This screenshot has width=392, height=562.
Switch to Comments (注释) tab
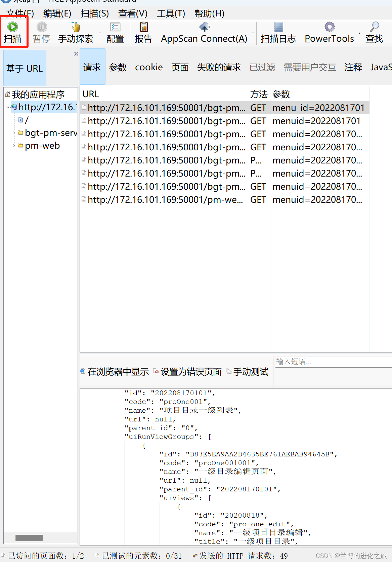tap(353, 67)
